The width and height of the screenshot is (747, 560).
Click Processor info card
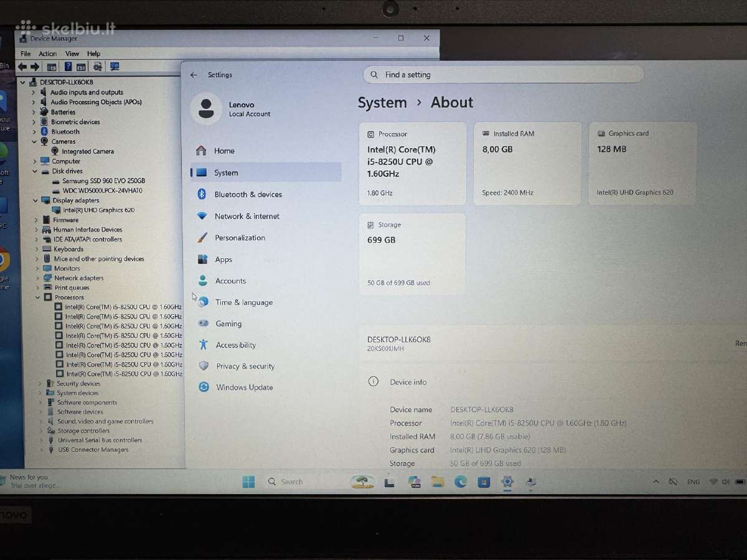click(x=412, y=163)
